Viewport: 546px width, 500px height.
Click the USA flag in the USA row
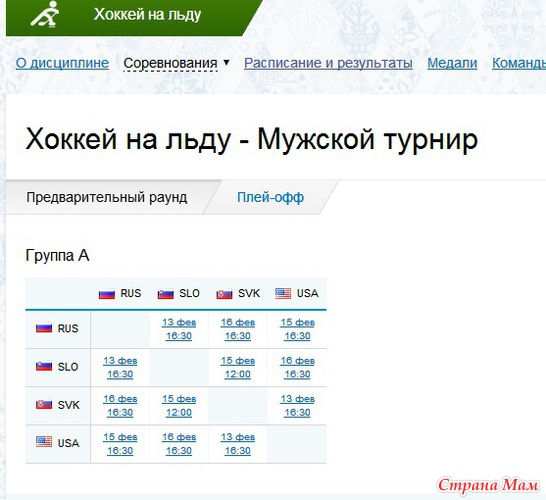click(44, 442)
